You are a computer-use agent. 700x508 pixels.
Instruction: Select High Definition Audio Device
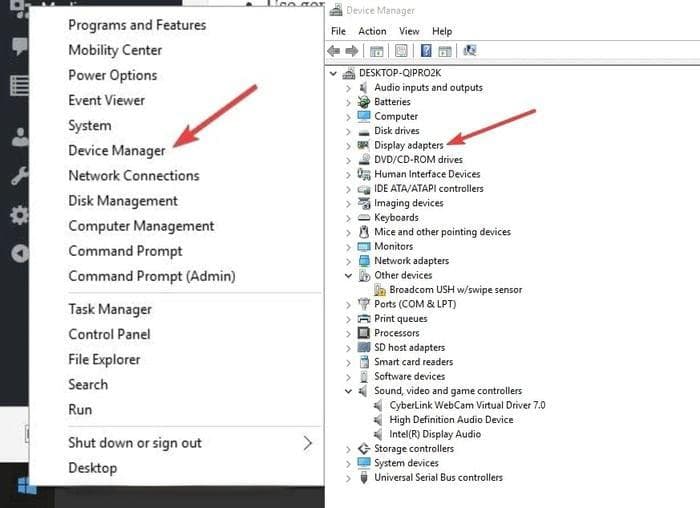click(x=451, y=420)
